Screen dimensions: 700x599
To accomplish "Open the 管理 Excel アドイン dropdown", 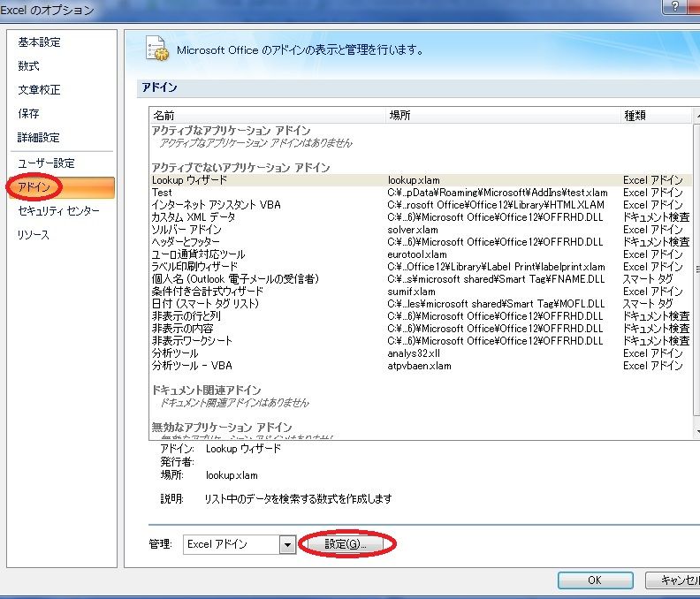I will [x=287, y=544].
